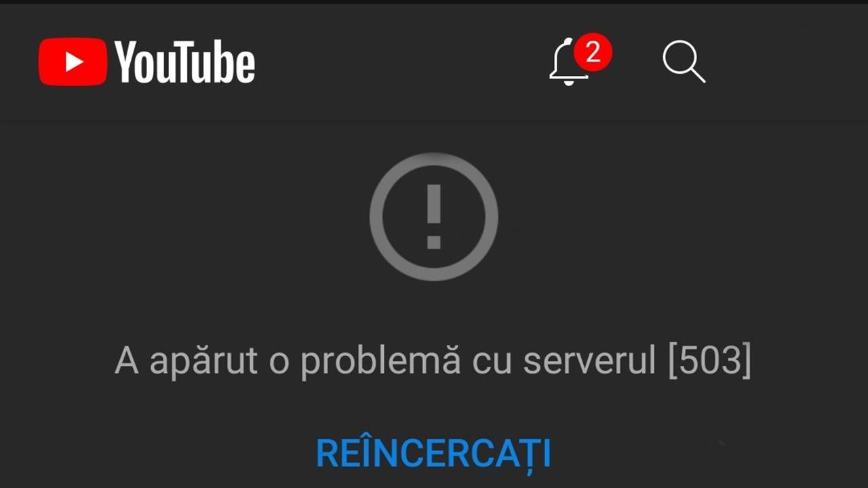The height and width of the screenshot is (488, 868).
Task: Go home via the YouTube header logo
Action: [147, 62]
